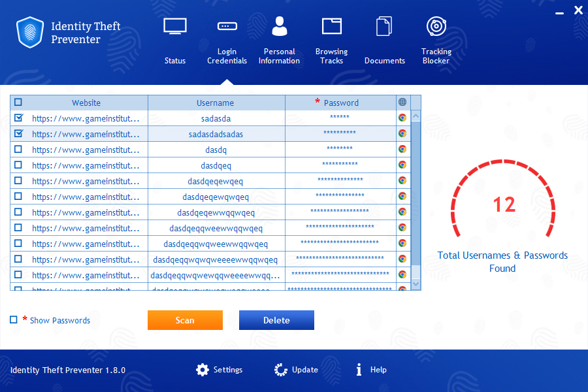The image size is (588, 392).
Task: Open the Status panel
Action: [174, 39]
